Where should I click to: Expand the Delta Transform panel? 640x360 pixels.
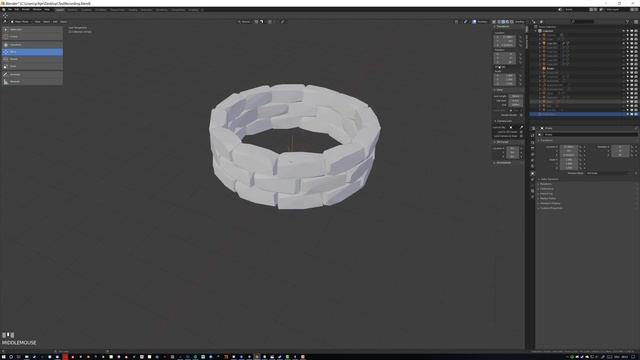548,179
